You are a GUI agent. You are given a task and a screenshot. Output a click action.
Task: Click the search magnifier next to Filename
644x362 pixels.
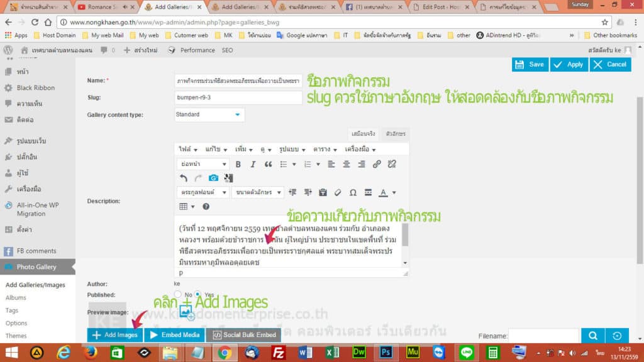pos(592,336)
